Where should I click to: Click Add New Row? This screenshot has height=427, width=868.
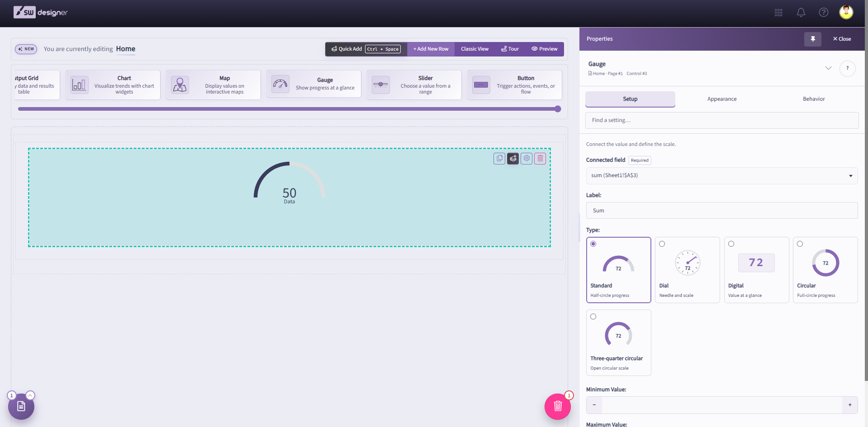(x=431, y=49)
